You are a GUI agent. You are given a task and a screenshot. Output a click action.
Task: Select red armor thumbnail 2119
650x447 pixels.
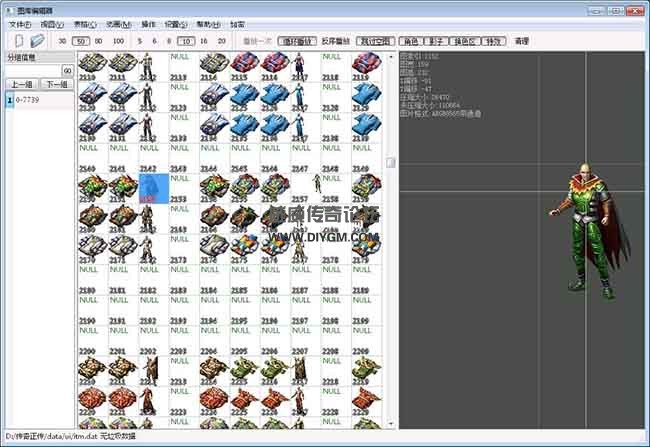coord(366,67)
